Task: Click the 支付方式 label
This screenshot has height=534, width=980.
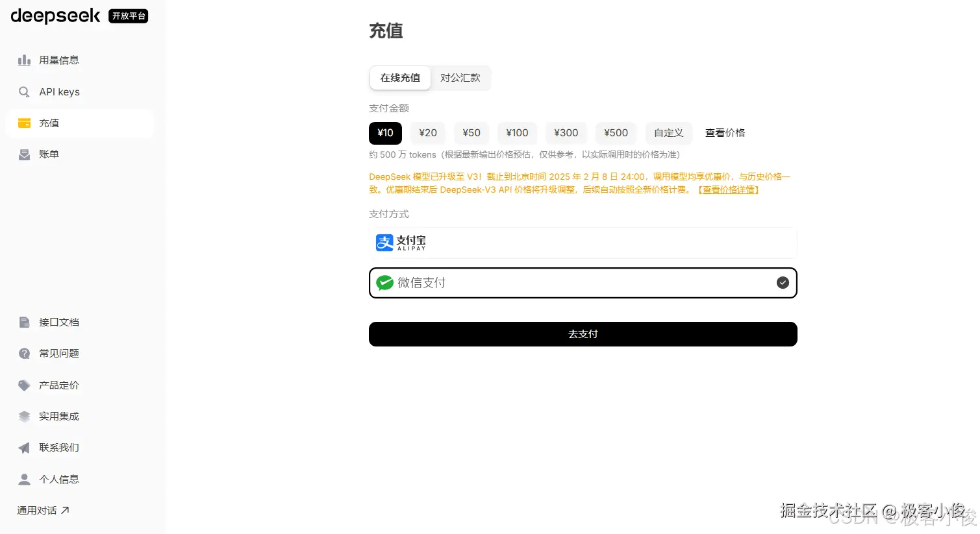Action: [389, 214]
